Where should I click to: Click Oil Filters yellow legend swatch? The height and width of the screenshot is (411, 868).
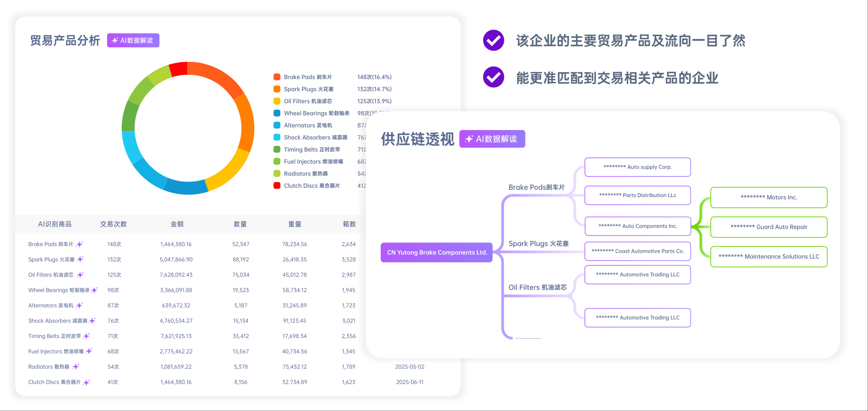click(x=277, y=101)
